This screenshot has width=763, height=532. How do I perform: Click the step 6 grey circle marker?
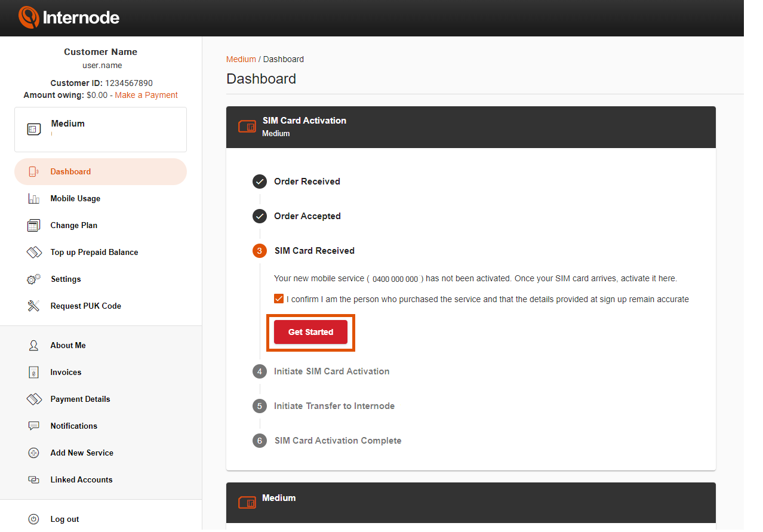click(x=260, y=441)
